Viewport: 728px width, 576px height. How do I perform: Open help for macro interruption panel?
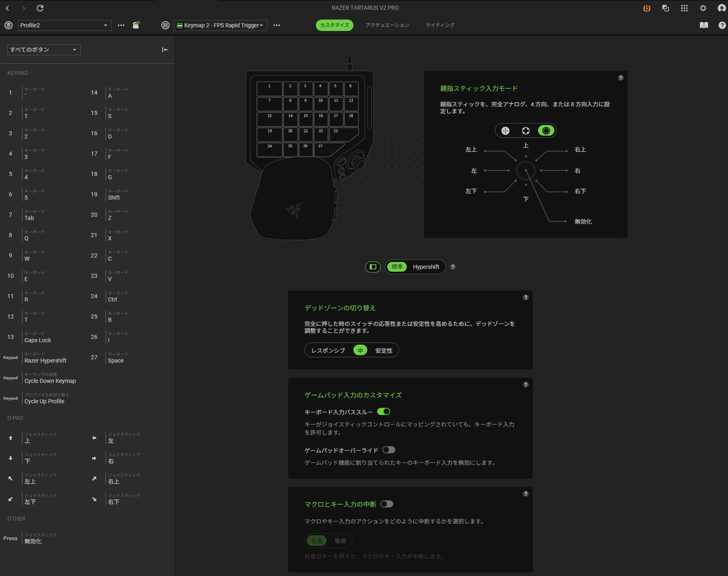click(526, 494)
